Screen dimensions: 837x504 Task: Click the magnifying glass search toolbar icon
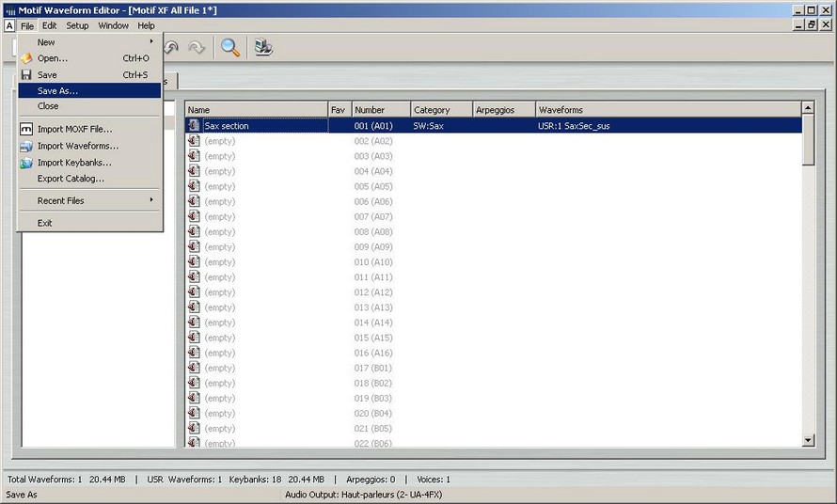click(229, 47)
